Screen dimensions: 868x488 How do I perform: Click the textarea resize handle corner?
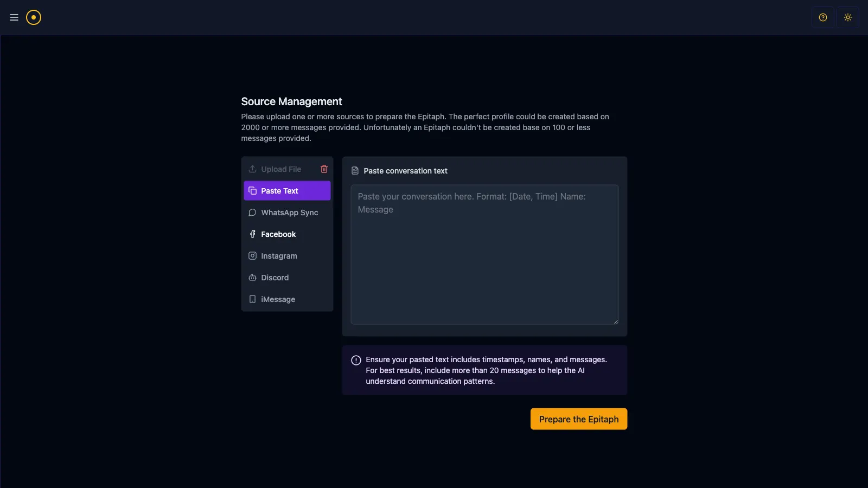pyautogui.click(x=616, y=322)
